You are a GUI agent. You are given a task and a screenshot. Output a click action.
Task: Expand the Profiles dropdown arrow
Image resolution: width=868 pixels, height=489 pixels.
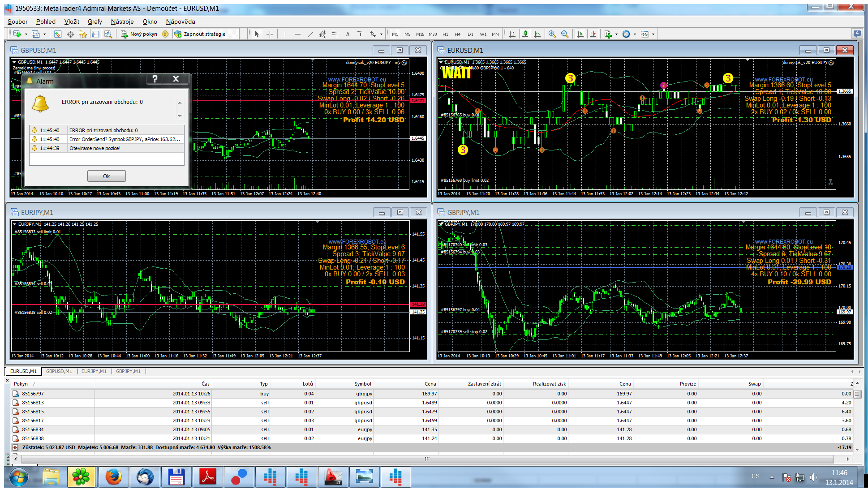click(44, 34)
